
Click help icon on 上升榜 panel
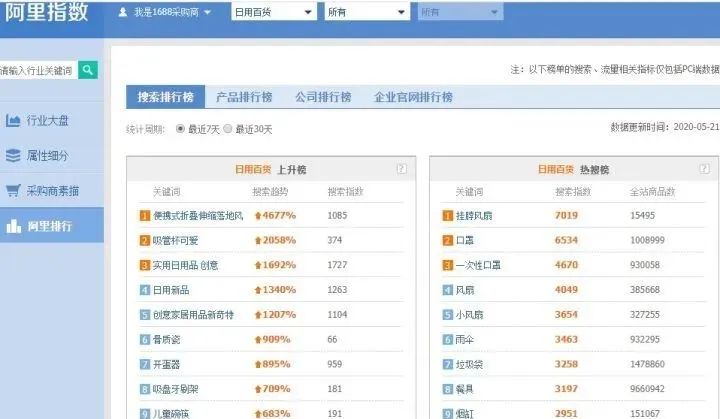pos(401,169)
